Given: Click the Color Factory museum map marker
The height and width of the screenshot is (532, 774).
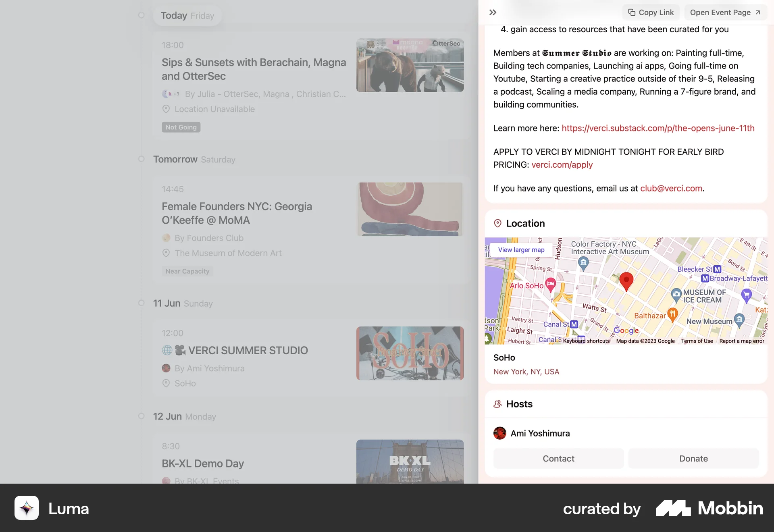Looking at the screenshot, I should coord(583,263).
